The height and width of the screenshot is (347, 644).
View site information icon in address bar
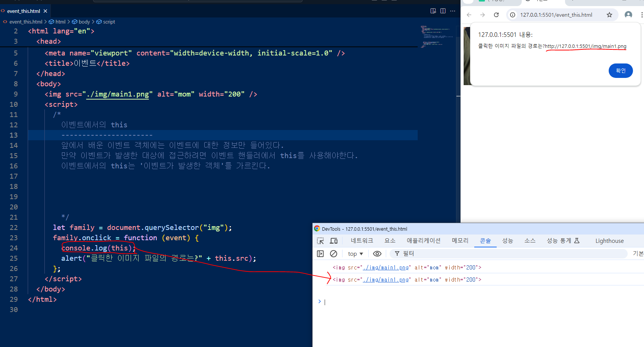pos(513,15)
